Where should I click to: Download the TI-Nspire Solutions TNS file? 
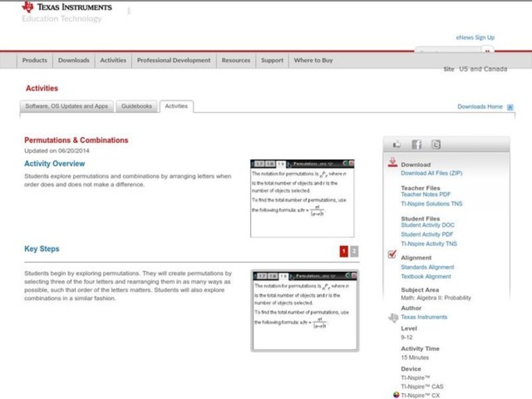432,204
